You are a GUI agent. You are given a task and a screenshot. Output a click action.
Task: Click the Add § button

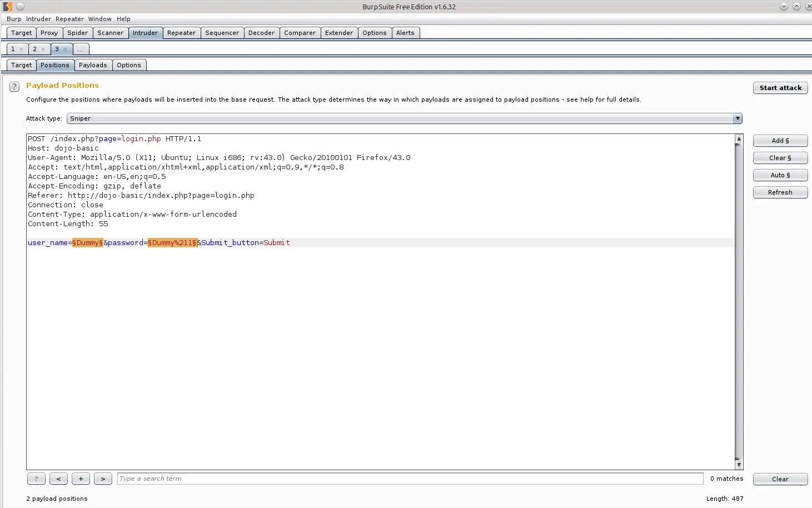pyautogui.click(x=780, y=141)
